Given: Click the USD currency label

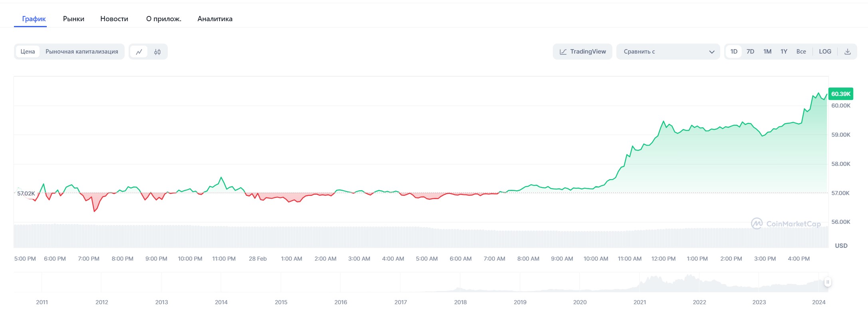Looking at the screenshot, I should [841, 246].
